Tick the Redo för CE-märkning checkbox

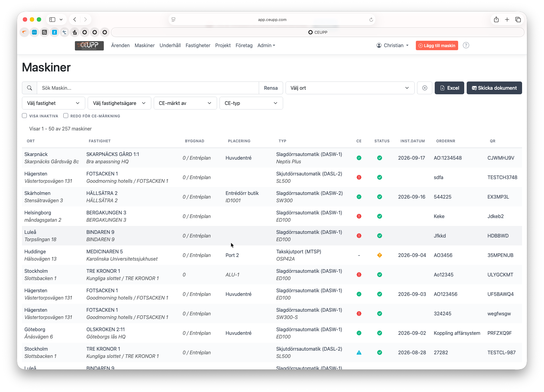click(x=66, y=116)
